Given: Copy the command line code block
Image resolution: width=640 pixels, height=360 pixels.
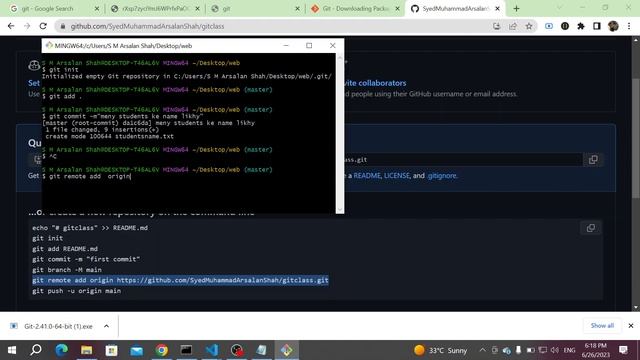Looking at the screenshot, I should [591, 228].
